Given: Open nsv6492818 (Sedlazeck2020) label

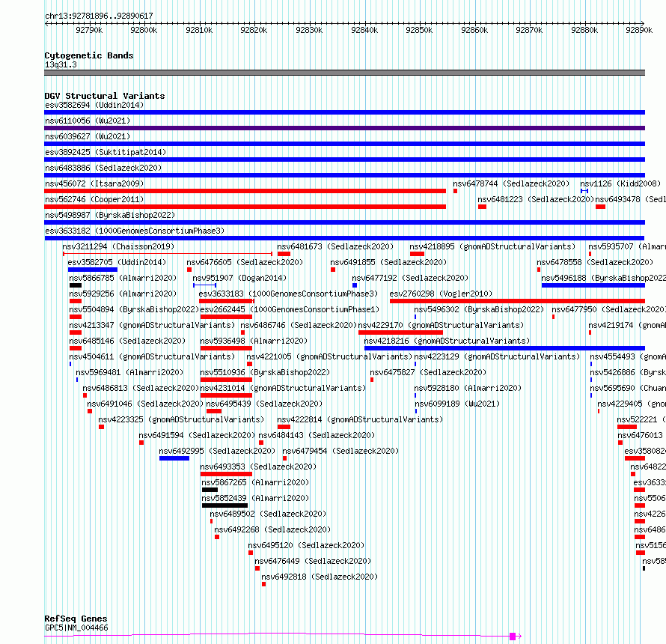Looking at the screenshot, I should point(320,577).
